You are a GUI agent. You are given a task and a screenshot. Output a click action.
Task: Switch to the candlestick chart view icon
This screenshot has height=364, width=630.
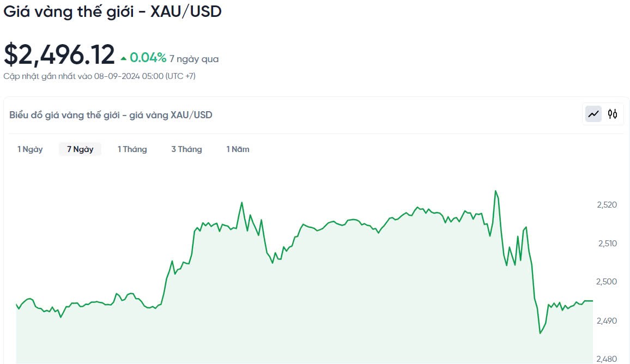[613, 114]
